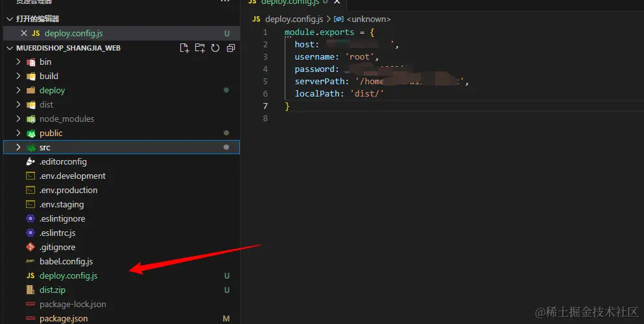The width and height of the screenshot is (644, 324).
Task: Collapse the MUERDISHOP_SHANGJIA_WEB project section
Action: tap(10, 48)
